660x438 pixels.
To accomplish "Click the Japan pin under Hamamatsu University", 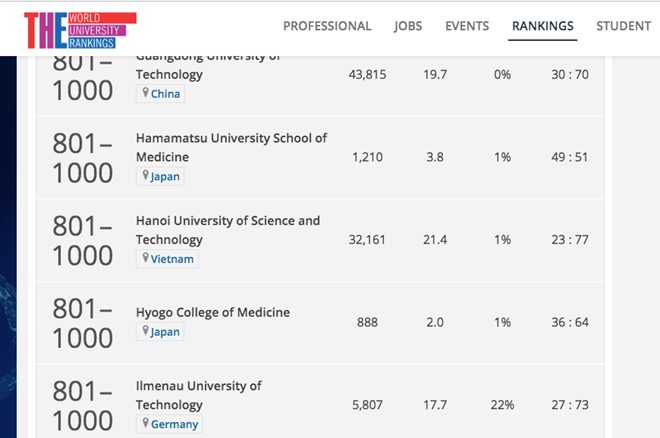I will click(x=146, y=176).
